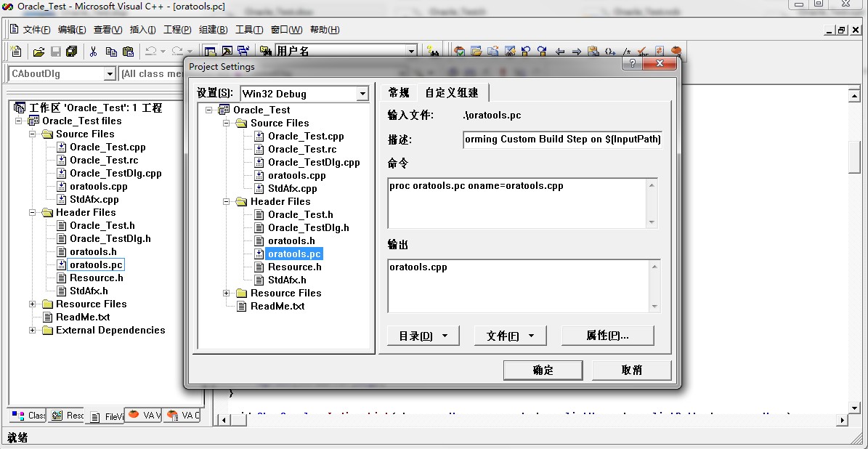Image resolution: width=868 pixels, height=449 pixels.
Task: Click the 取消 button
Action: tap(632, 371)
